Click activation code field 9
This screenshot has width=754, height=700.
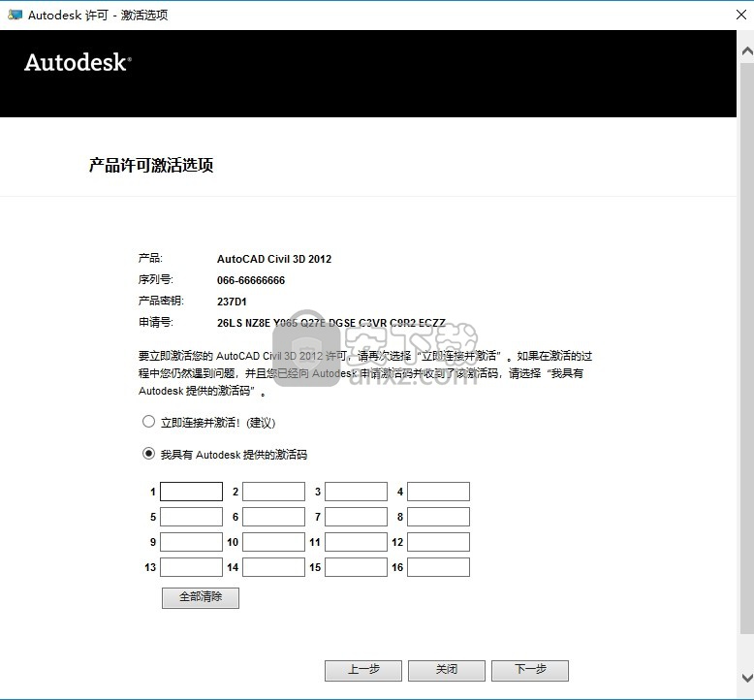click(x=191, y=542)
